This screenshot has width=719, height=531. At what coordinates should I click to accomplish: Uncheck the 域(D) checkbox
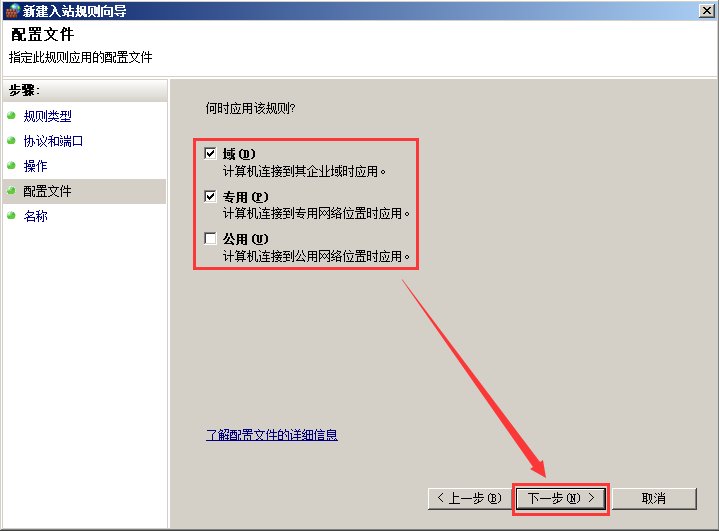210,153
